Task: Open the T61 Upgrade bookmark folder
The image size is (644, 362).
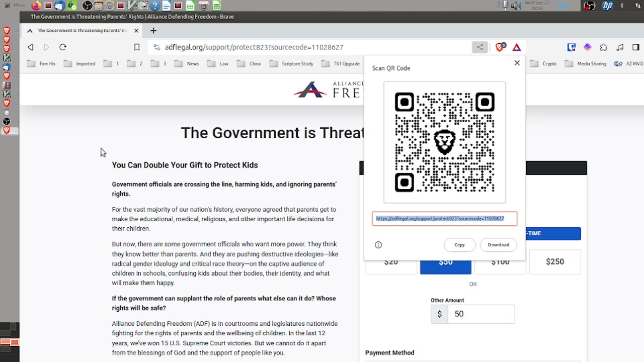Action: coord(341,64)
